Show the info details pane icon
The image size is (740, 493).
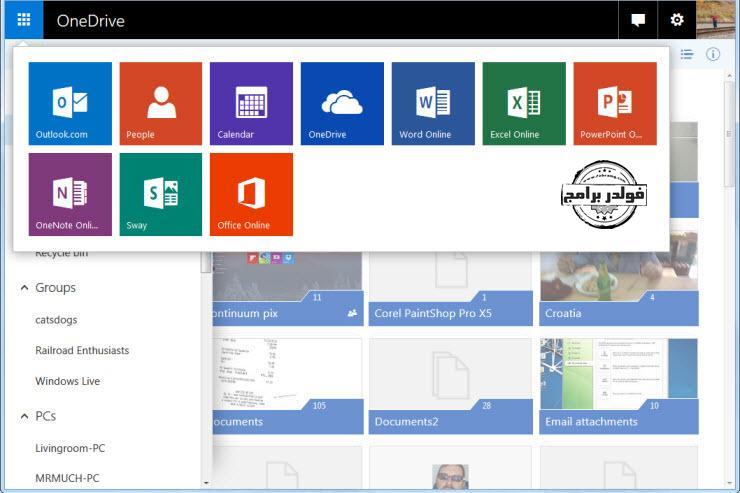click(713, 54)
